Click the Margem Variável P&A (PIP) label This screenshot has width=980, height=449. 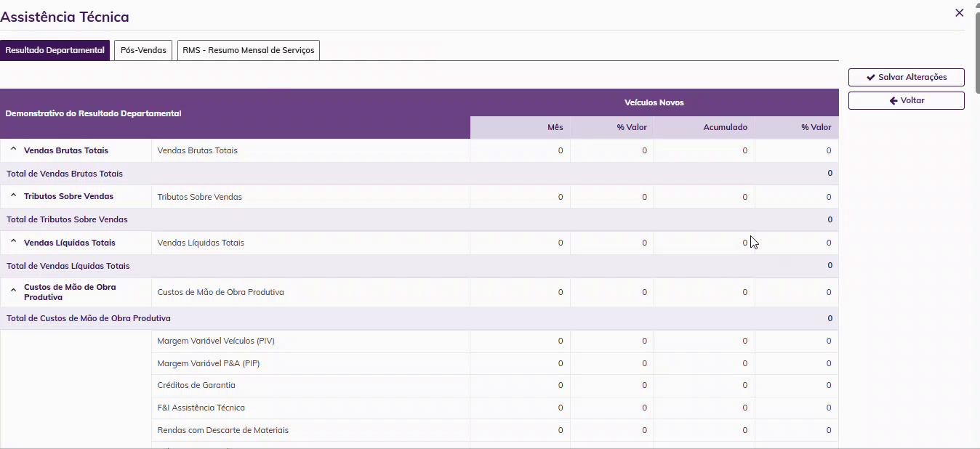[x=208, y=363]
